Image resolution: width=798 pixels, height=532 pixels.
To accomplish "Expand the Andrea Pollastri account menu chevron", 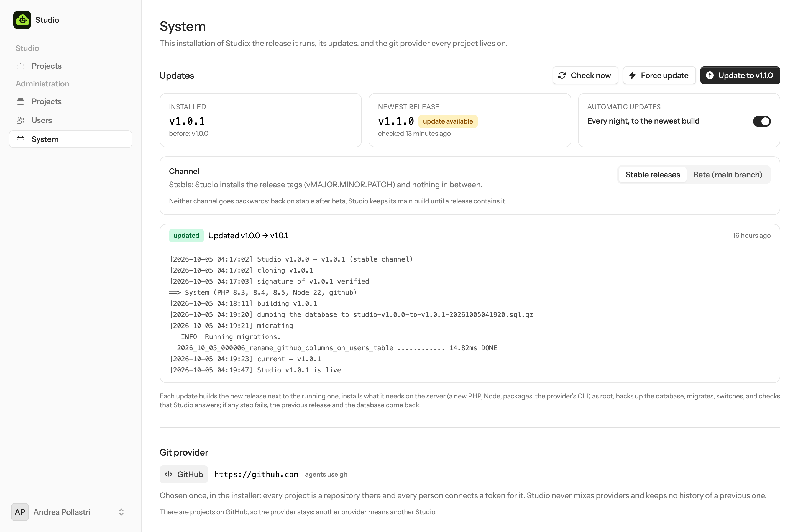I will click(x=121, y=512).
